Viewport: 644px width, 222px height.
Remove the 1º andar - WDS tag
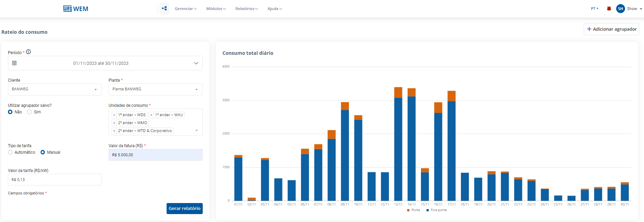(x=114, y=115)
